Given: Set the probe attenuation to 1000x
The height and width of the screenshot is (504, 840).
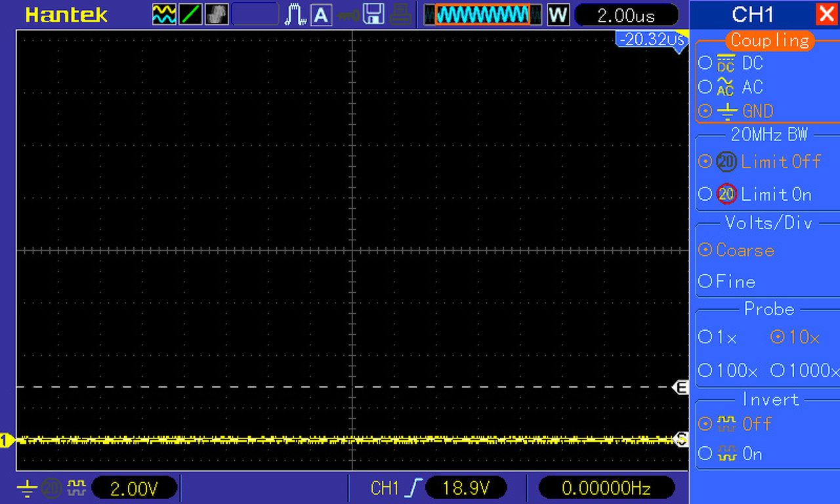Looking at the screenshot, I should click(805, 371).
